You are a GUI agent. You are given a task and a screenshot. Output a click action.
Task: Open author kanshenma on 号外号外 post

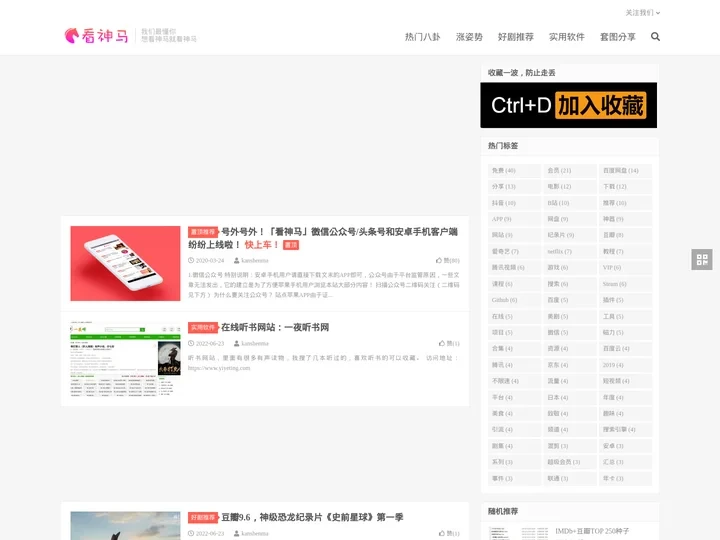pos(251,260)
